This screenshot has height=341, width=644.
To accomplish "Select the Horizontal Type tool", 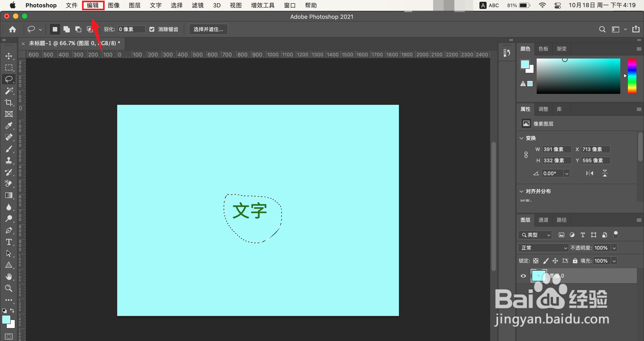I will (9, 242).
